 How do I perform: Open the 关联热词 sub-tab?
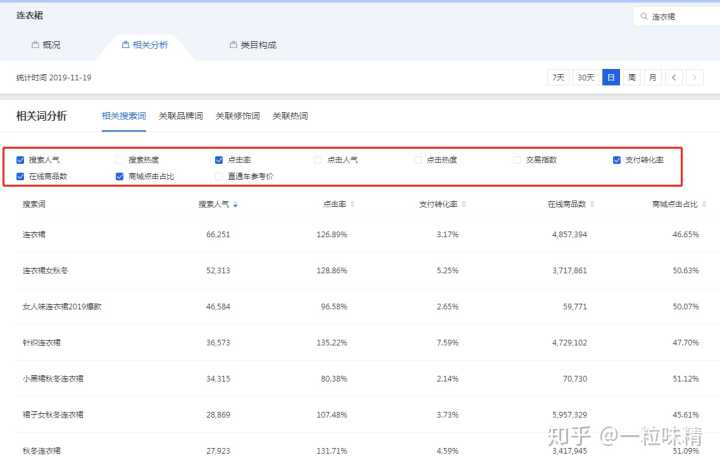point(290,116)
